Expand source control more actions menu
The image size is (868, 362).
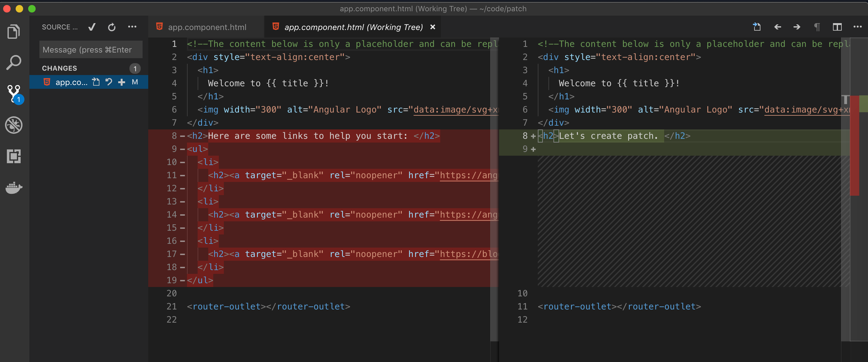[132, 27]
